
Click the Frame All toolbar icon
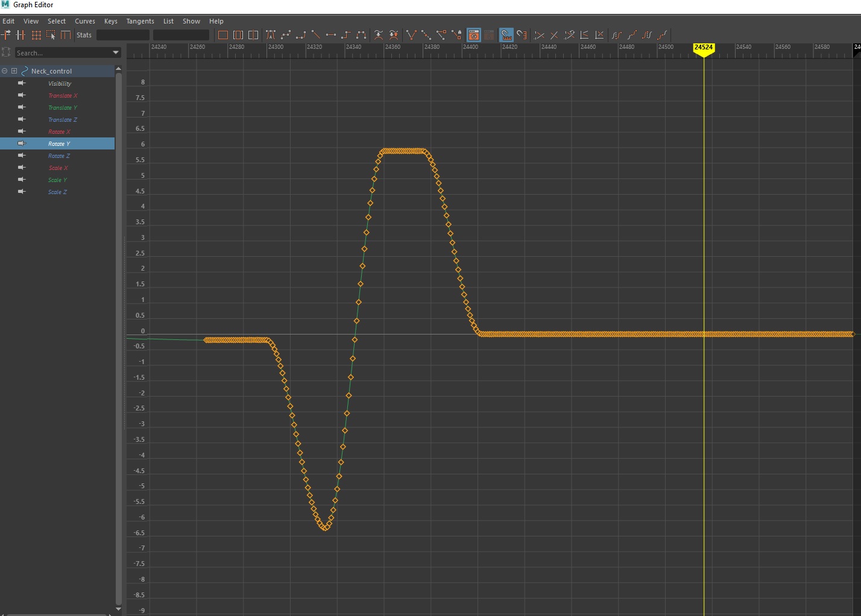(223, 35)
